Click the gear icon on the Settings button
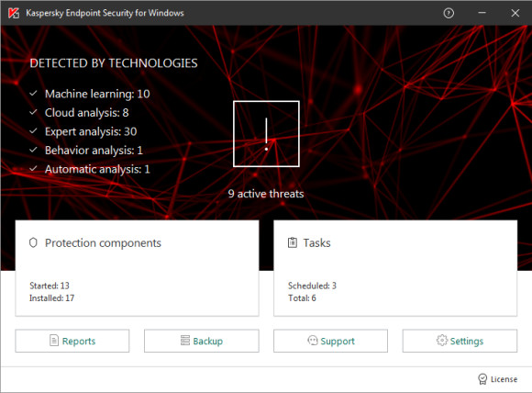 tap(442, 340)
